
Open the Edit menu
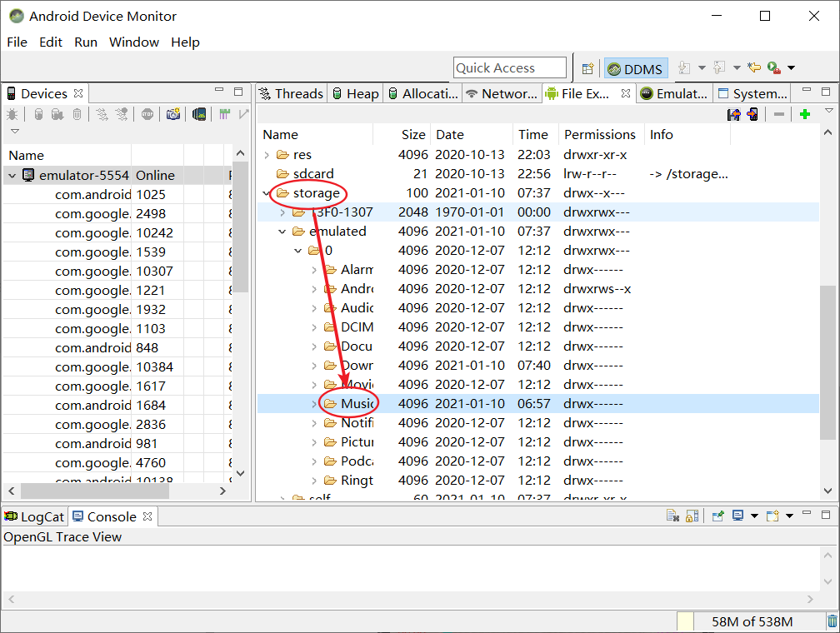coord(51,42)
